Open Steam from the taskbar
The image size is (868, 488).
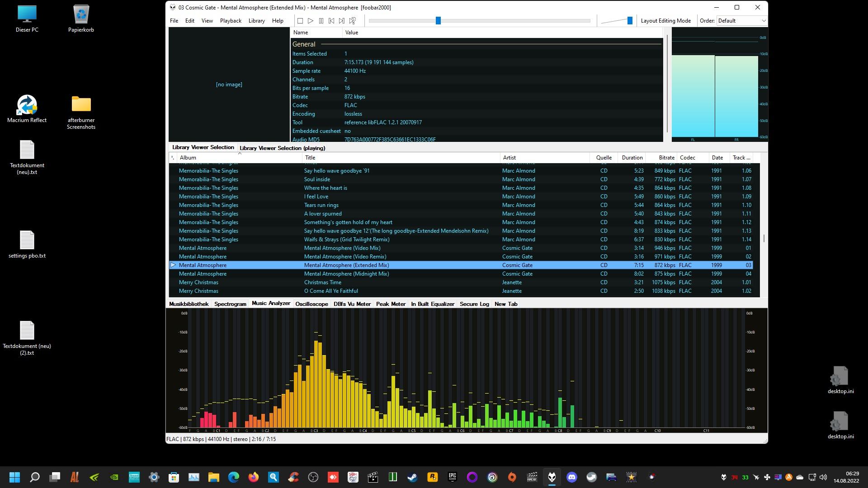pyautogui.click(x=412, y=477)
